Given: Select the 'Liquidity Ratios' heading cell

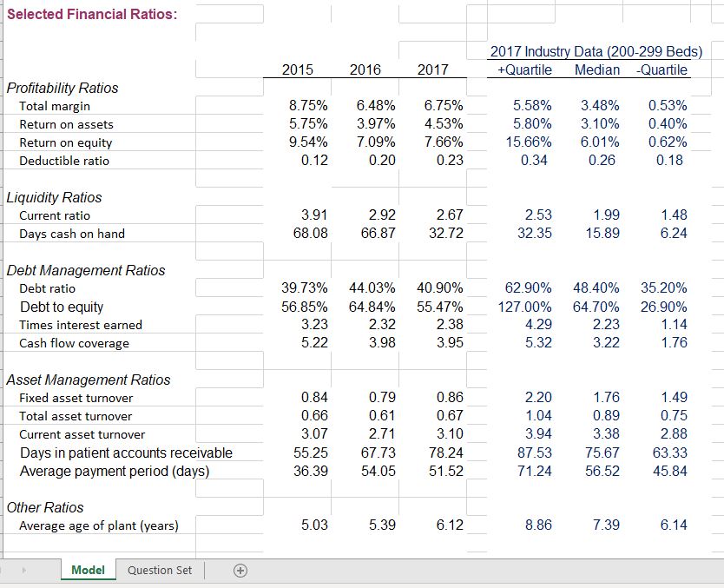Looking at the screenshot, I should (54, 197).
